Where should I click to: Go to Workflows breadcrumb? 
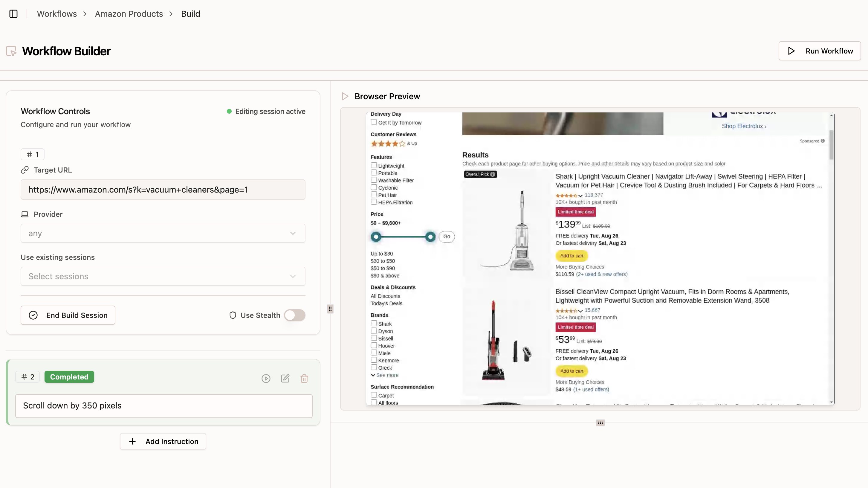(x=56, y=14)
